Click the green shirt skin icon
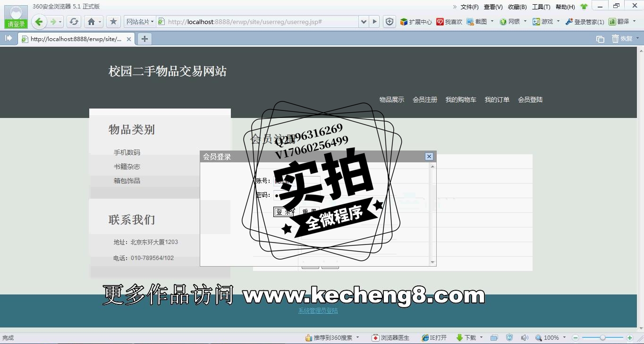The width and height of the screenshot is (644, 344). click(584, 7)
